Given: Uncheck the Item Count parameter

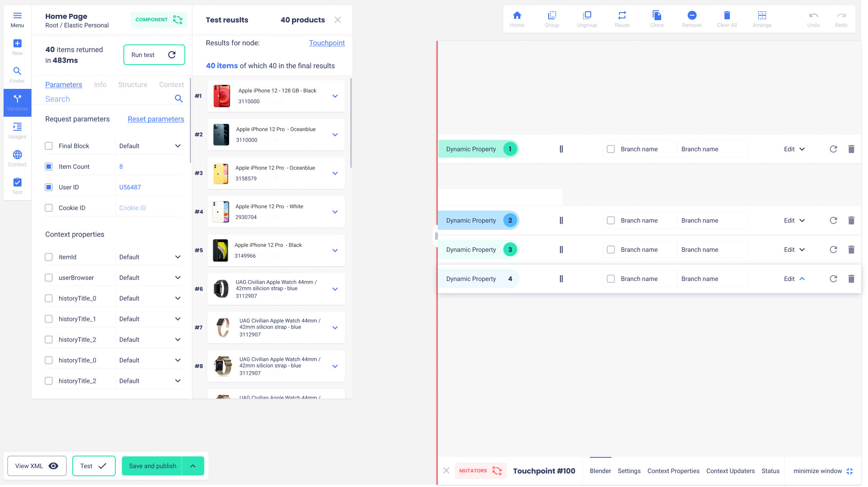Looking at the screenshot, I should pyautogui.click(x=49, y=167).
